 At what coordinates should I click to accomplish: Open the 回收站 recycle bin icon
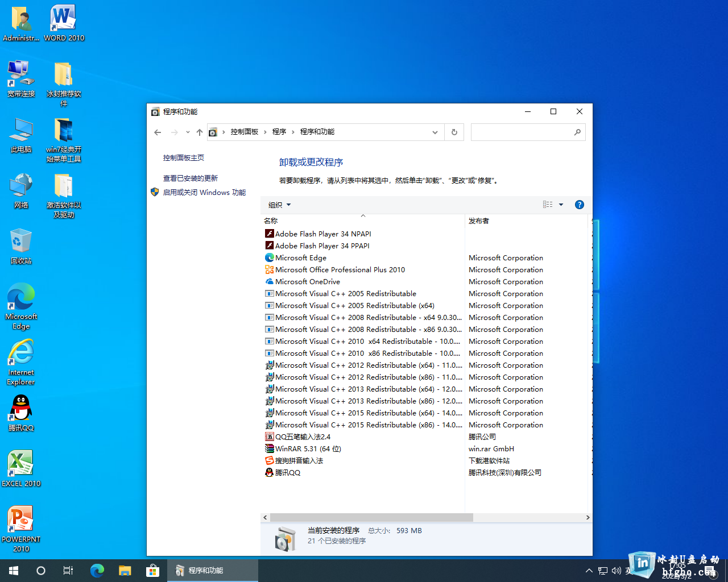[x=21, y=246]
